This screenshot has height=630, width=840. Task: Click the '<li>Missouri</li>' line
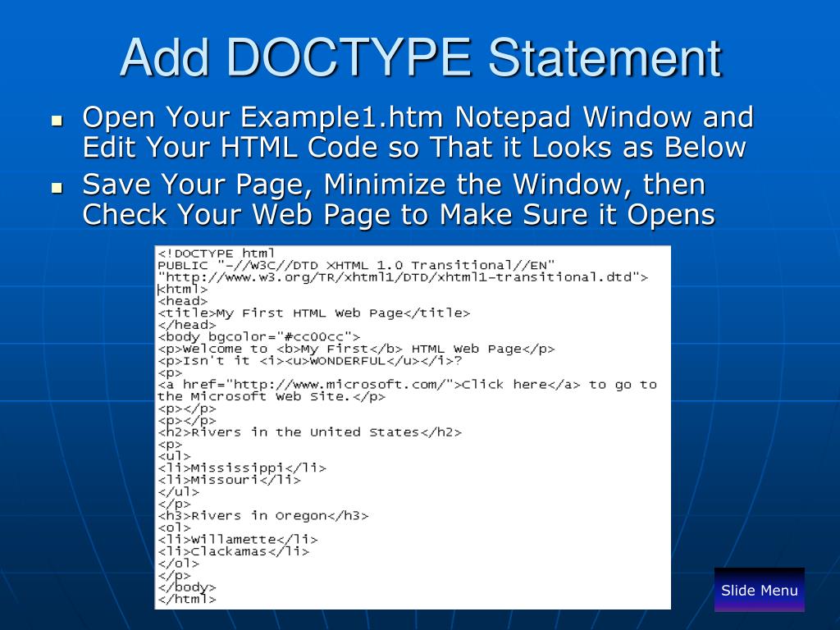click(x=230, y=479)
